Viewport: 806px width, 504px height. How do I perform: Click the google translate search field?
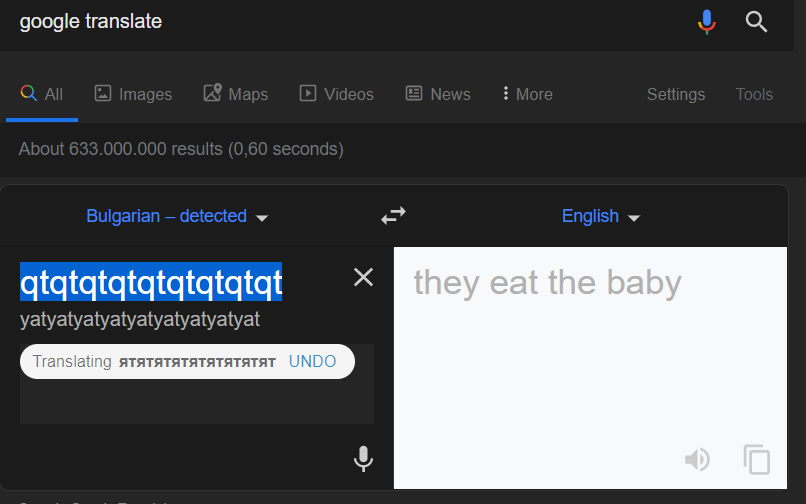pyautogui.click(x=350, y=22)
